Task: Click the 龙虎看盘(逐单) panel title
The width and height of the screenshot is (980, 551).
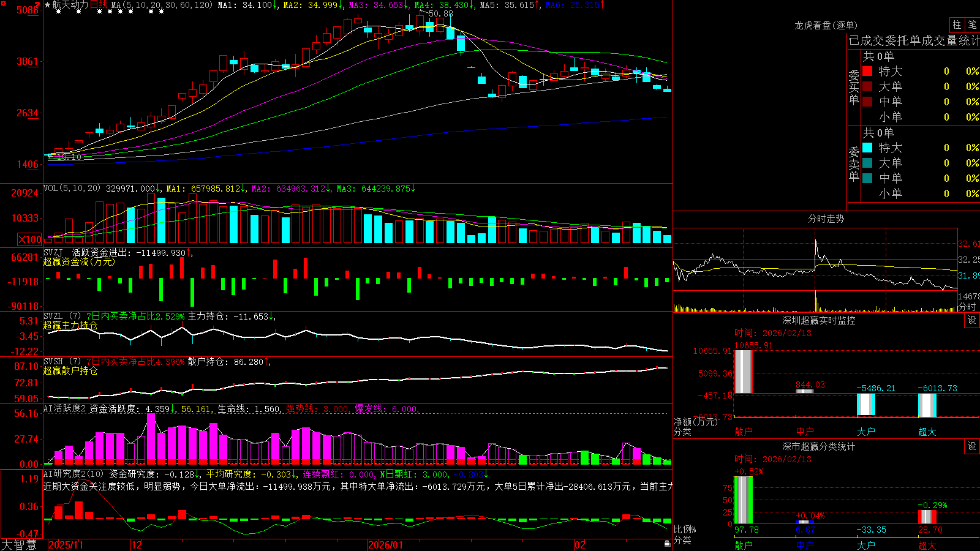Action: pos(826,25)
